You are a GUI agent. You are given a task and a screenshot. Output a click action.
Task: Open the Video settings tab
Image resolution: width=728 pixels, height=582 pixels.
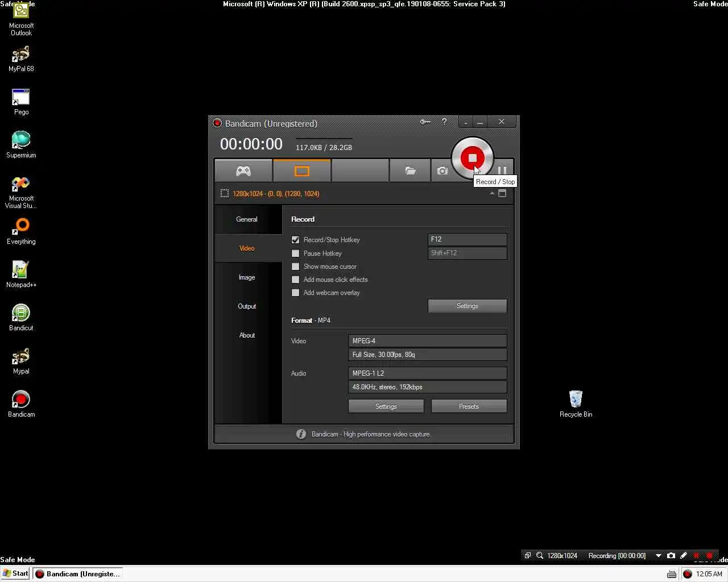pyautogui.click(x=247, y=248)
